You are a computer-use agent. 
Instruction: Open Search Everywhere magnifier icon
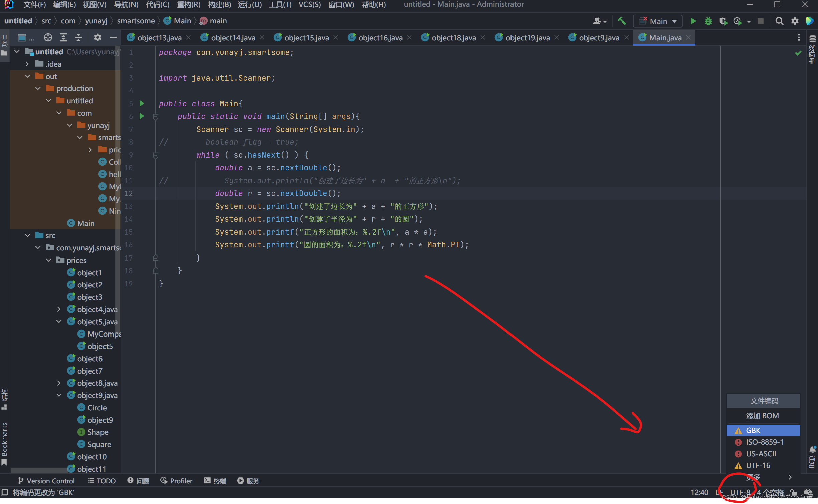pyautogui.click(x=779, y=21)
